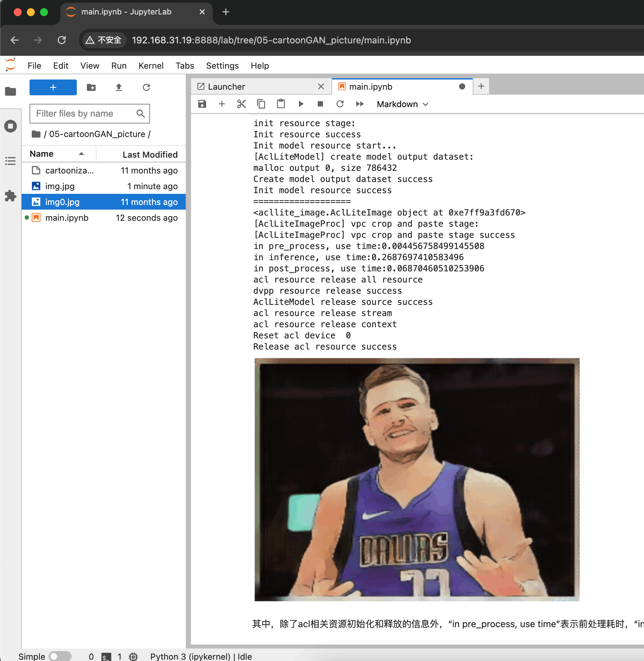Upload files with the upload arrow
Screen dimensions: 644x661
point(118,88)
